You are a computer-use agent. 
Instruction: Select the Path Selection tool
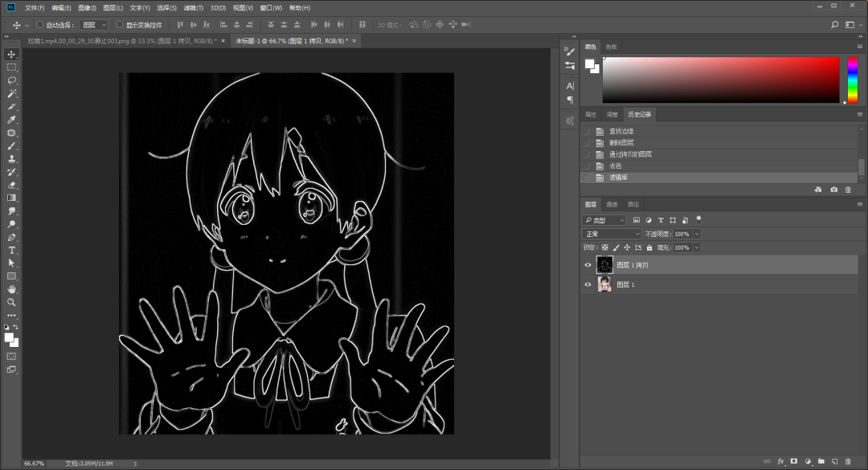pyautogui.click(x=11, y=264)
